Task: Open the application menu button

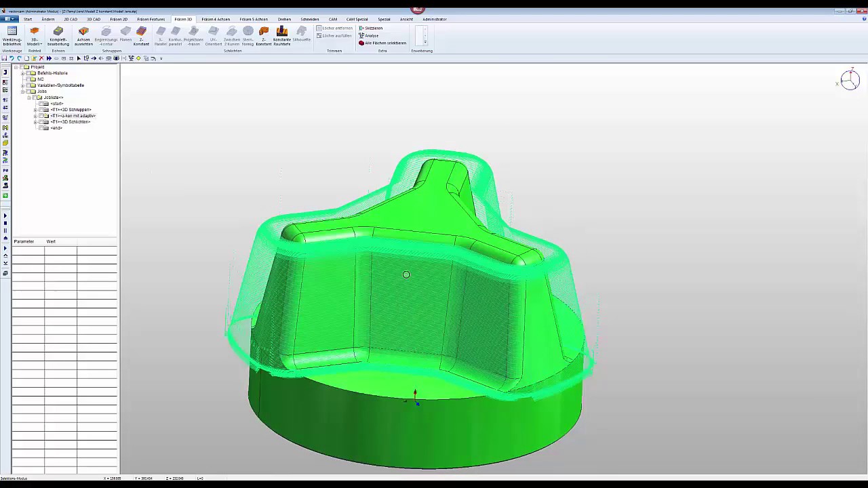Action: (x=8, y=19)
